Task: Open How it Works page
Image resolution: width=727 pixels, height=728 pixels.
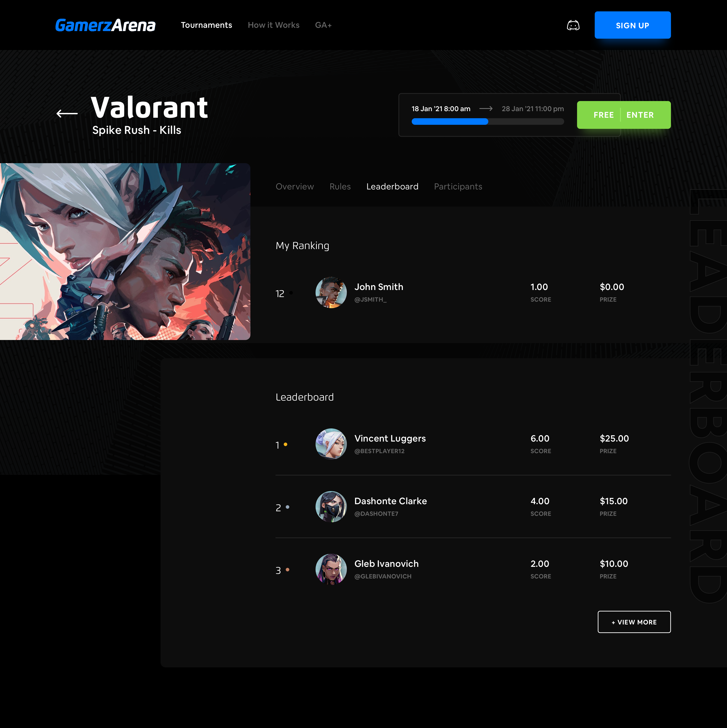Action: click(x=273, y=25)
